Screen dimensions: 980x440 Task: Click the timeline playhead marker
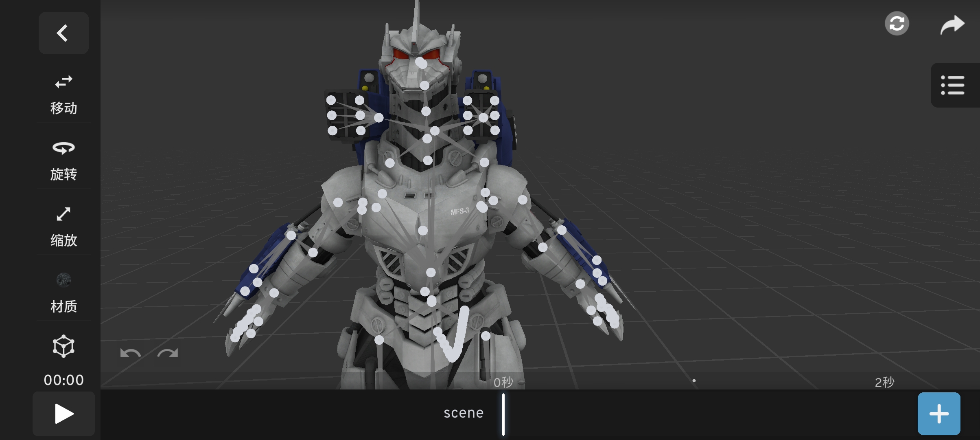[503, 414]
